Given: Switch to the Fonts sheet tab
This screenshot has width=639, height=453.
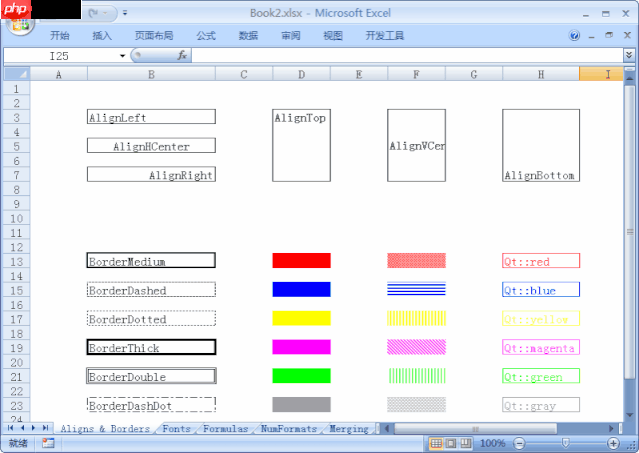Looking at the screenshot, I should point(176,429).
